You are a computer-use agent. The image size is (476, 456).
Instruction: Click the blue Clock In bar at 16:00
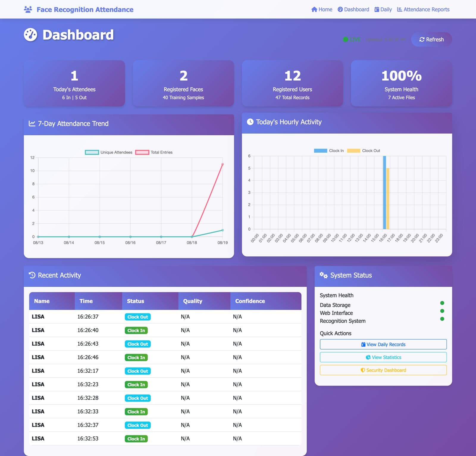[384, 192]
